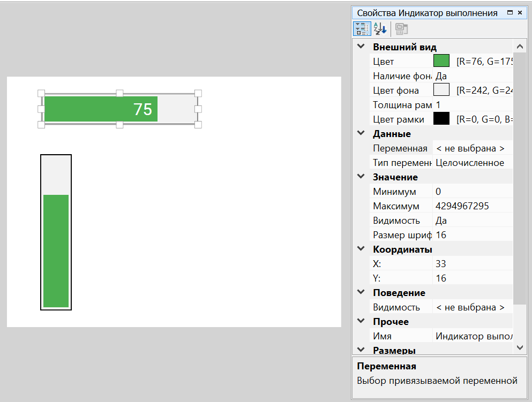Click the horizontal progress bar showing 75
Image resolution: width=532 pixels, height=402 pixels.
pyautogui.click(x=119, y=109)
